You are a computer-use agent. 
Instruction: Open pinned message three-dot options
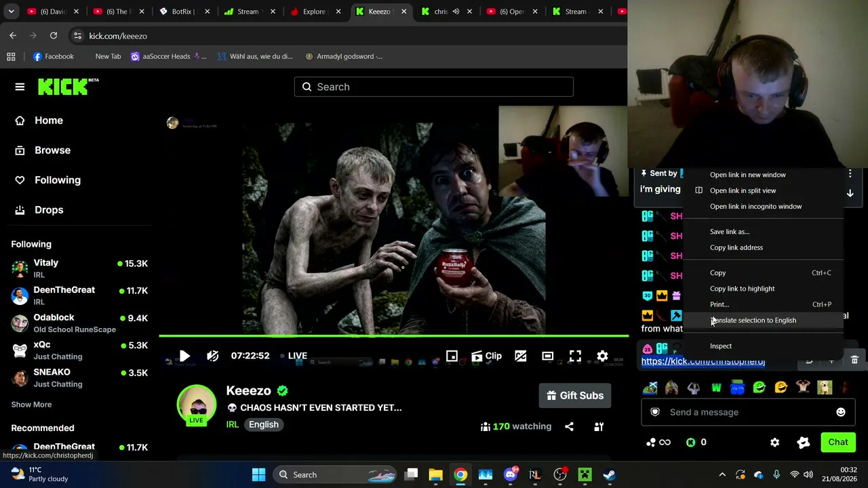point(850,174)
